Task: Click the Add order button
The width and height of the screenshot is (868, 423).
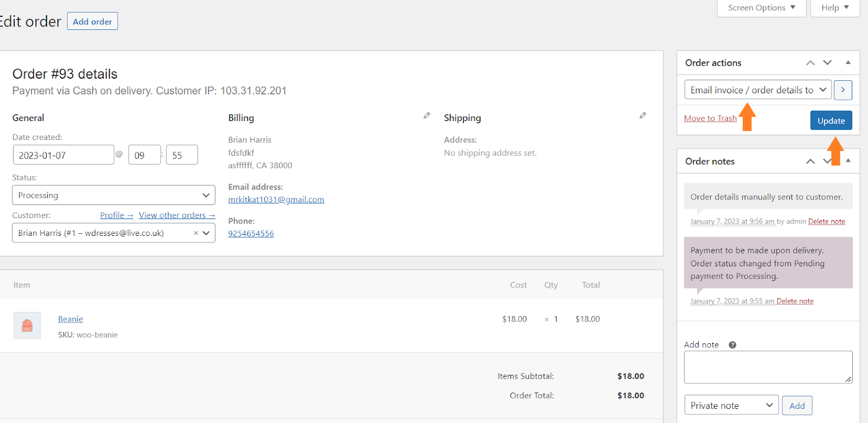Action: coord(92,22)
